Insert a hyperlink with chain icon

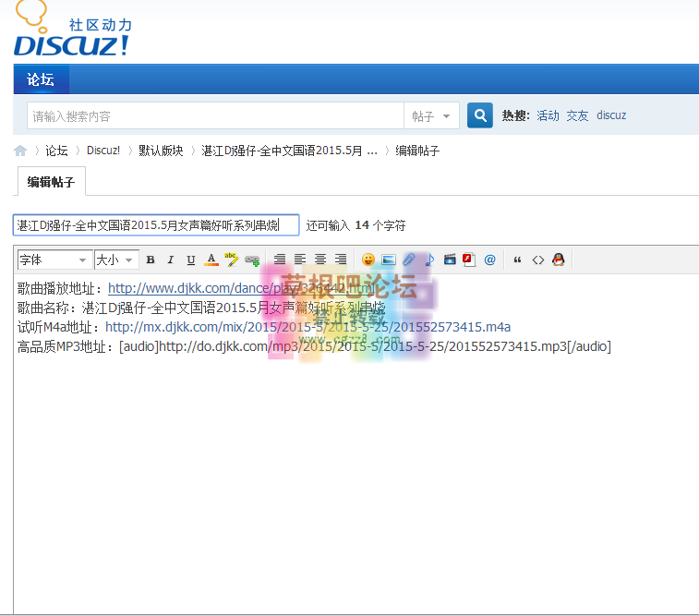point(252,260)
